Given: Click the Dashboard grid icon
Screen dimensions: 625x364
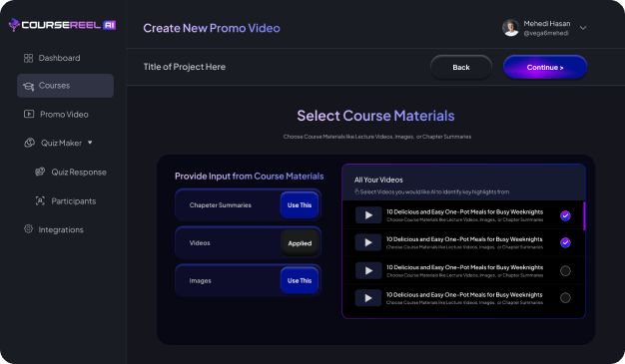Looking at the screenshot, I should (x=28, y=58).
